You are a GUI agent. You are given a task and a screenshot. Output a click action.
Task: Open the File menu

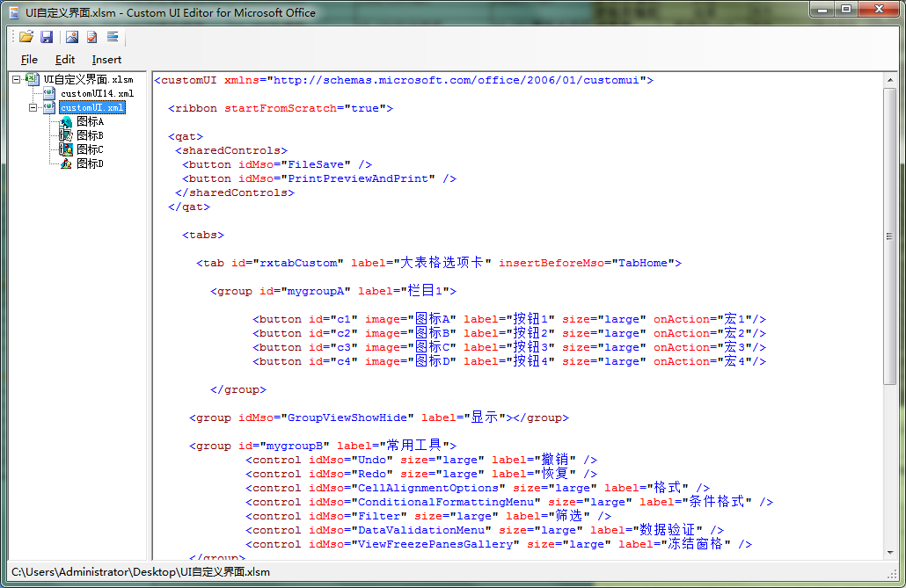tap(29, 59)
